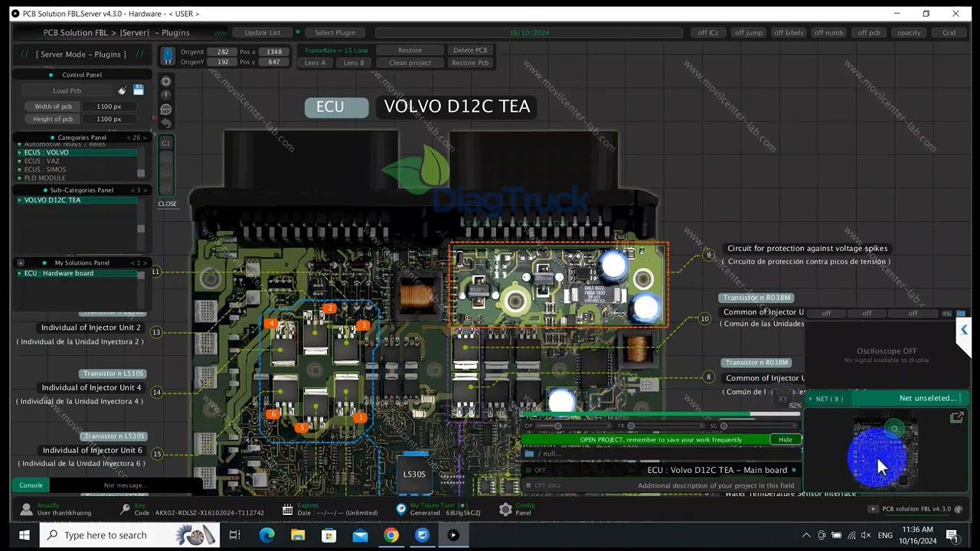Click the Select Plugin button
Screen dimensions: 980x551
point(335,33)
